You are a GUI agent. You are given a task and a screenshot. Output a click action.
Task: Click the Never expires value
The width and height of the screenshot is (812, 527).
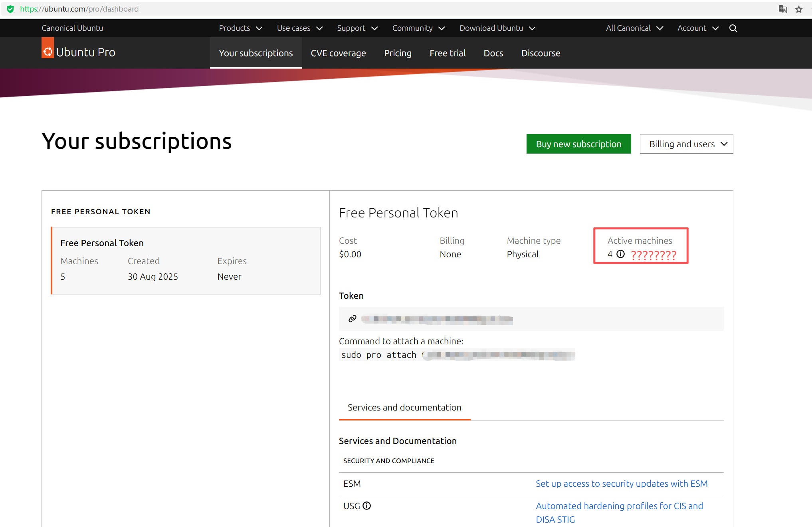click(229, 277)
